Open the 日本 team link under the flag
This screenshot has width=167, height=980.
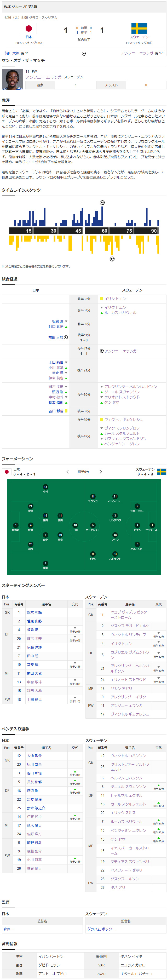[29, 37]
